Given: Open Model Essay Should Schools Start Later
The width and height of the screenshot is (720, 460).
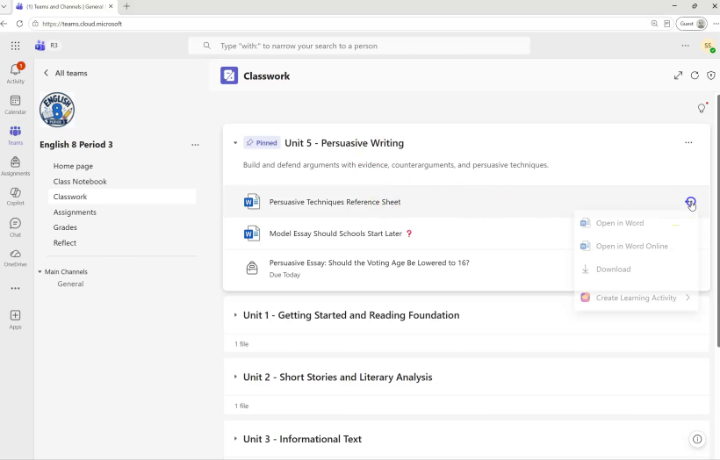Looking at the screenshot, I should [x=335, y=234].
